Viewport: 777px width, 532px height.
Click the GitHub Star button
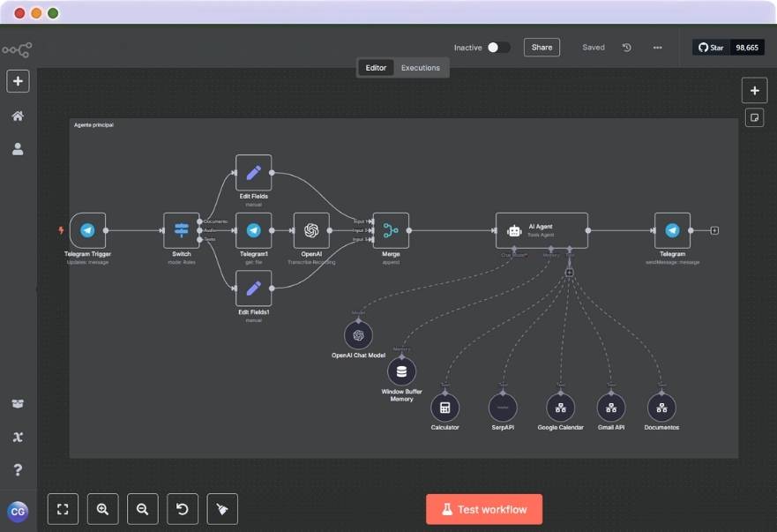pyautogui.click(x=711, y=48)
